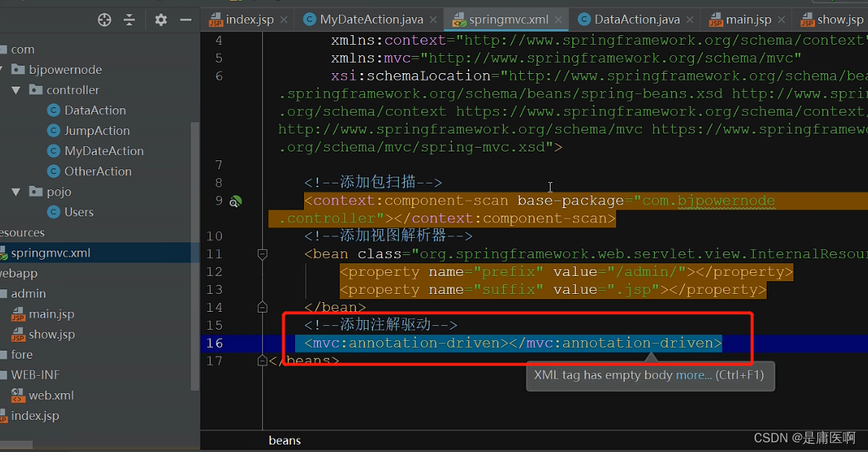868x452 pixels.
Task: Click DataAction class icon in tree
Action: [x=54, y=110]
